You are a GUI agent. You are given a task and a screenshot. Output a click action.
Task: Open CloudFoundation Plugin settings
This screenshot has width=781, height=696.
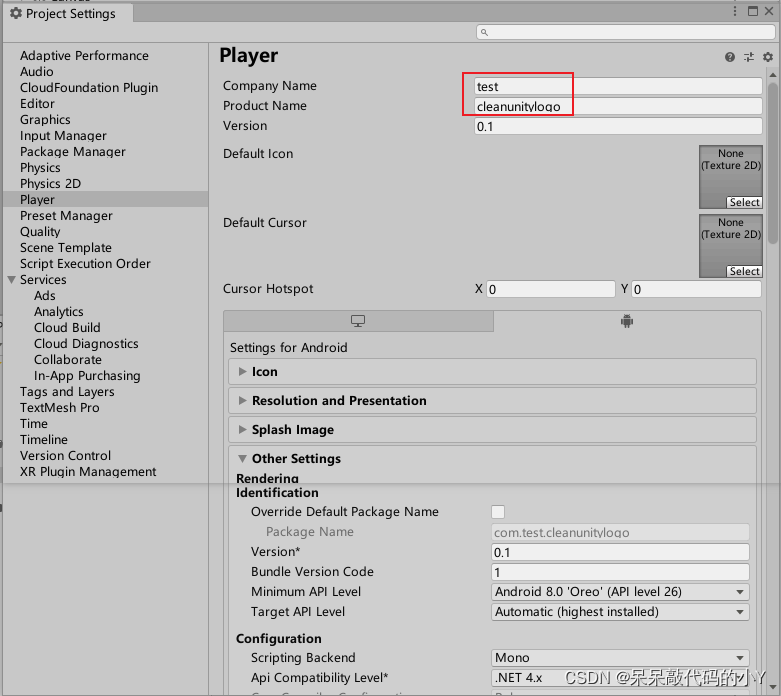click(x=89, y=88)
